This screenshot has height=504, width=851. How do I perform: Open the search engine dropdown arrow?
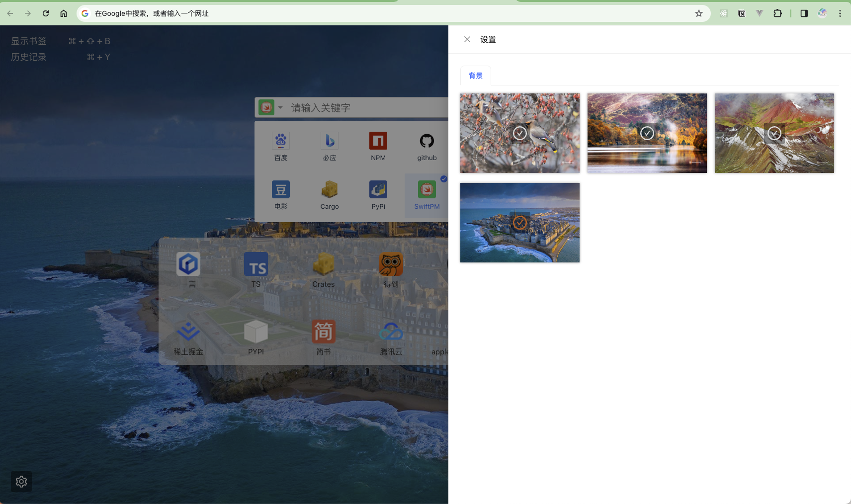[280, 107]
